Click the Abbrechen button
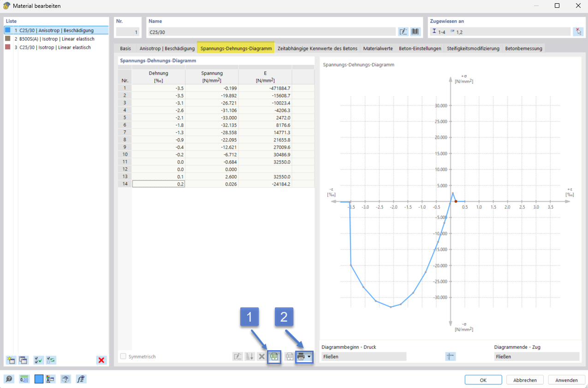Viewport: 588px width, 388px height. [525, 380]
